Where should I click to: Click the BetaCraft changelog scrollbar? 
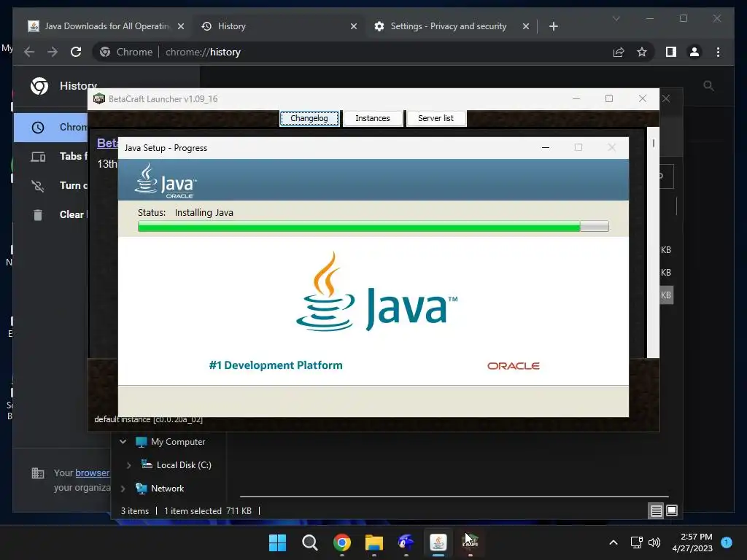click(653, 242)
